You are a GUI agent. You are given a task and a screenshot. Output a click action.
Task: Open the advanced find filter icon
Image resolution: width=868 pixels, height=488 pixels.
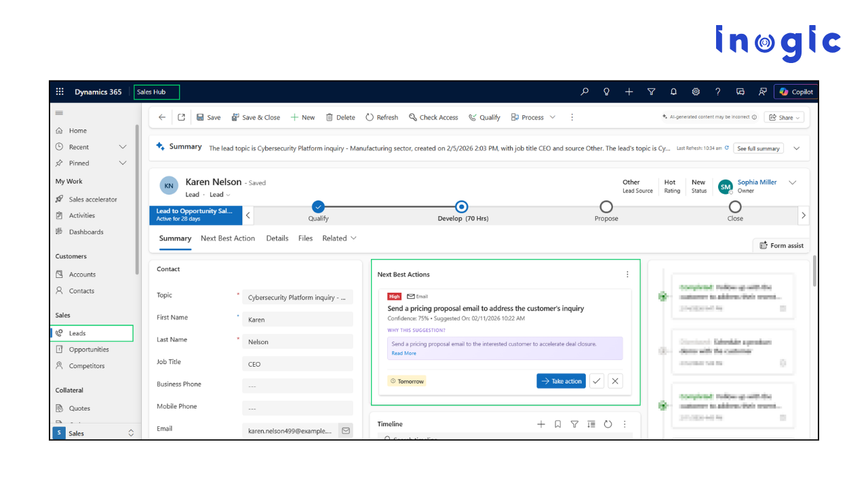[652, 91]
